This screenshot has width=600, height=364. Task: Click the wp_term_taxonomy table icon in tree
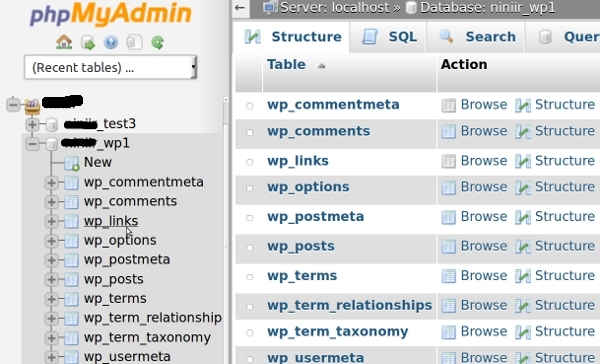click(71, 338)
